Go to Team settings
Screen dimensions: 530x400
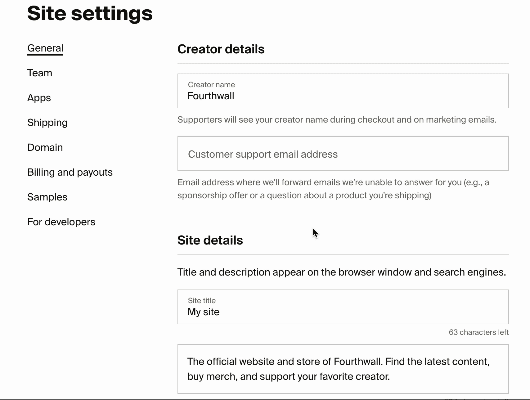[40, 73]
